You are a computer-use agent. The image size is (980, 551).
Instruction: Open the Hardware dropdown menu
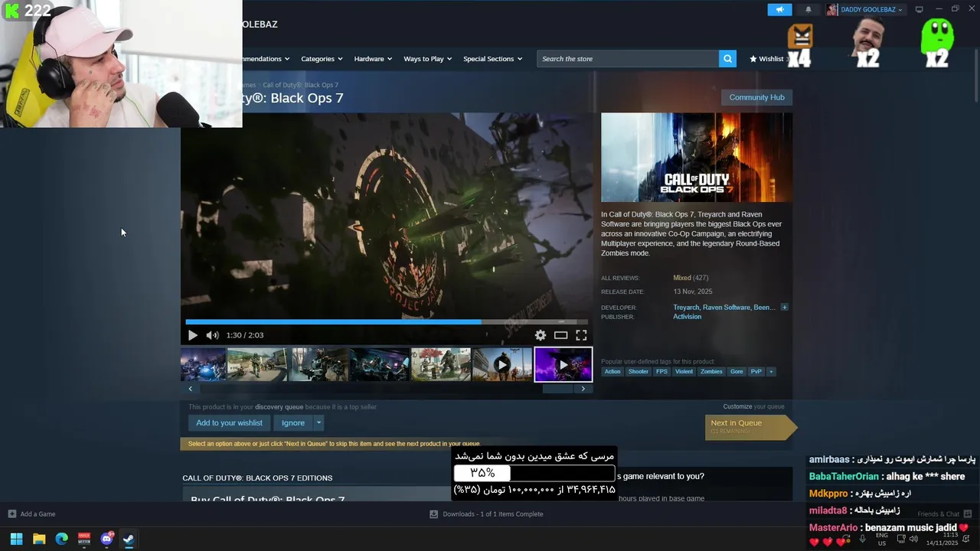coord(373,59)
